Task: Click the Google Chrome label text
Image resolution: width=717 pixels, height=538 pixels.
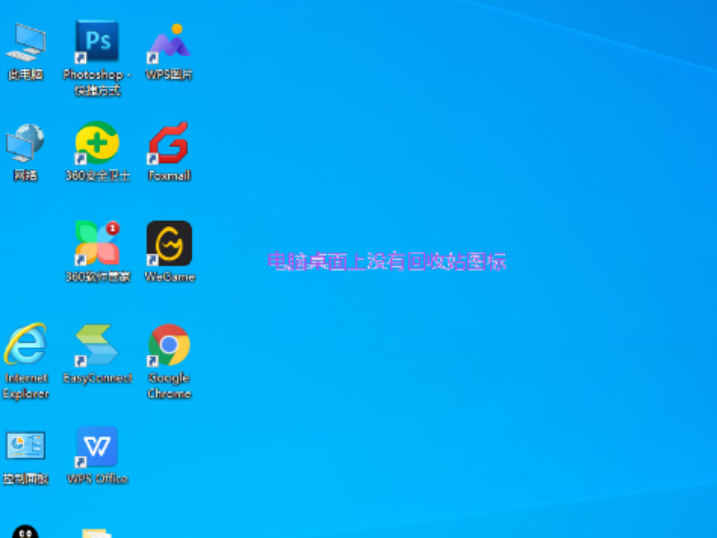Action: [169, 386]
